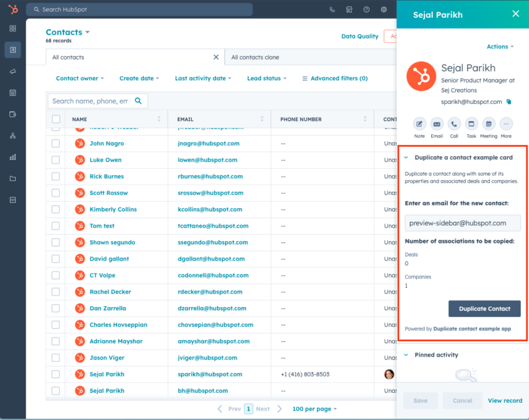Click the Note icon for Sejal Parikh
This screenshot has height=420, width=529.
(419, 124)
